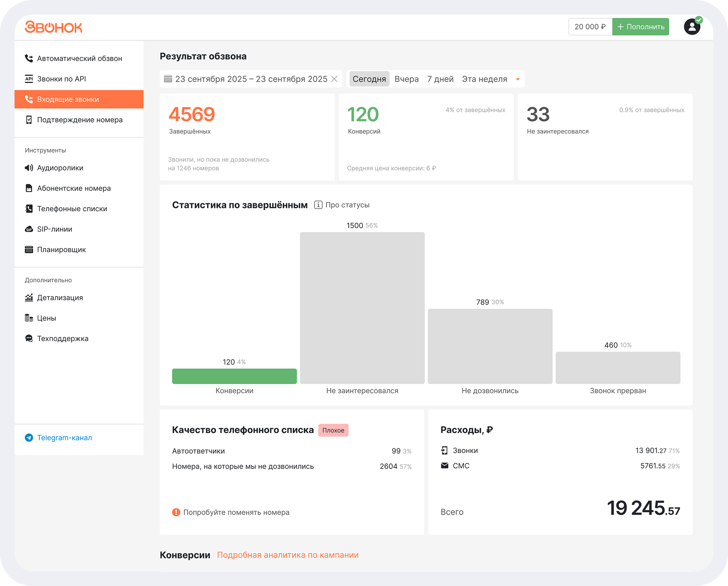View Цены page
728x586 pixels.
tap(79, 318)
